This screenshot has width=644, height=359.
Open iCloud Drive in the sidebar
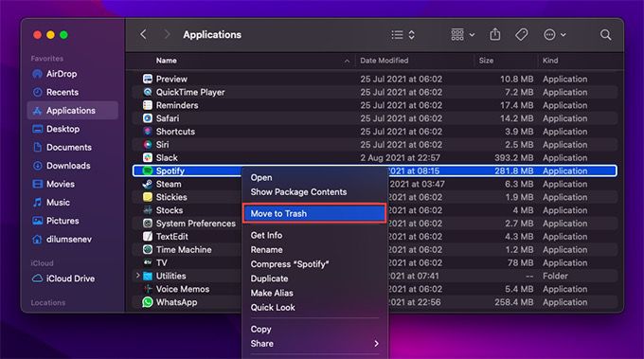click(70, 278)
